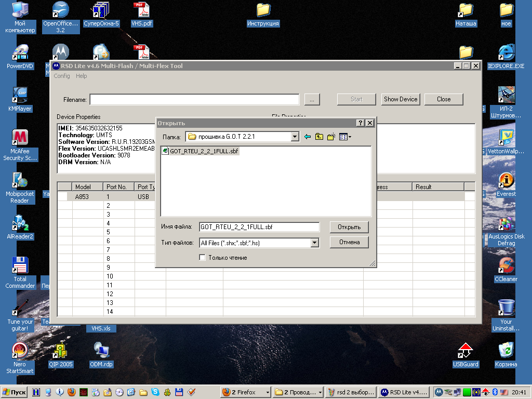This screenshot has width=532, height=399.
Task: Open the Корзина recycle bin
Action: point(506,355)
